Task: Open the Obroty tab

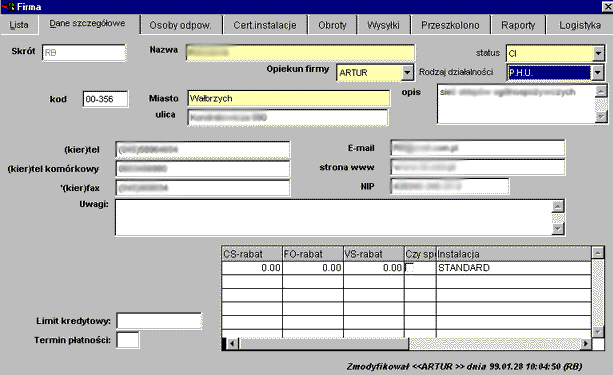Action: point(332,25)
